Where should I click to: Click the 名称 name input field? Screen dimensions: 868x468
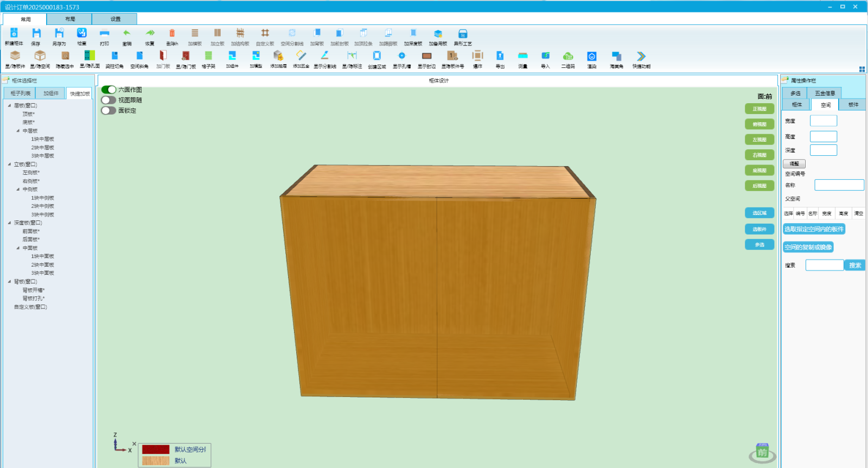pos(839,185)
